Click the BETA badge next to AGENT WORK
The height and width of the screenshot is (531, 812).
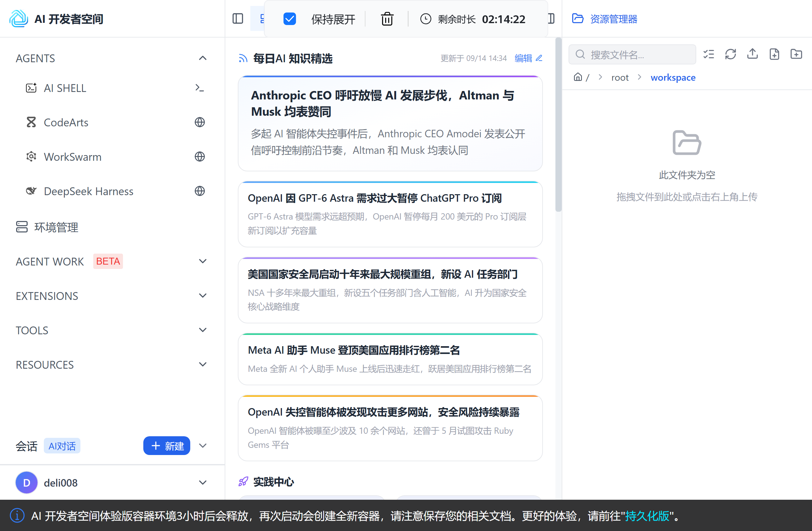[x=108, y=261]
